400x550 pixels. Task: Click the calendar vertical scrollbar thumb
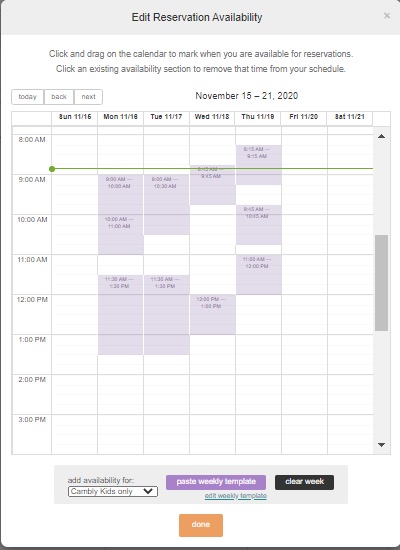(x=381, y=283)
